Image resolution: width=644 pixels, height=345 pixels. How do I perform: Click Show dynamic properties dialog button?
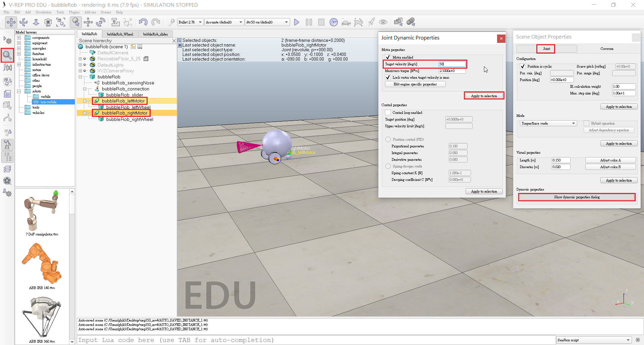(x=577, y=197)
